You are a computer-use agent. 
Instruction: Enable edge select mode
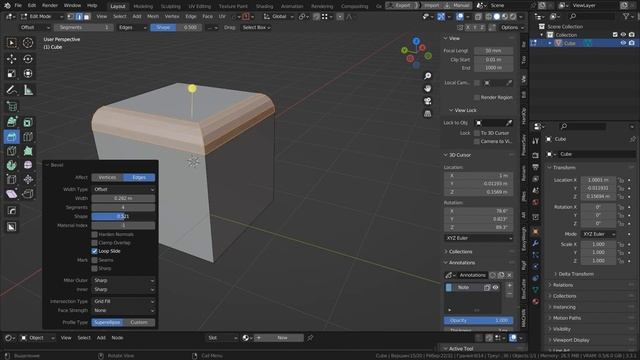tap(79, 17)
